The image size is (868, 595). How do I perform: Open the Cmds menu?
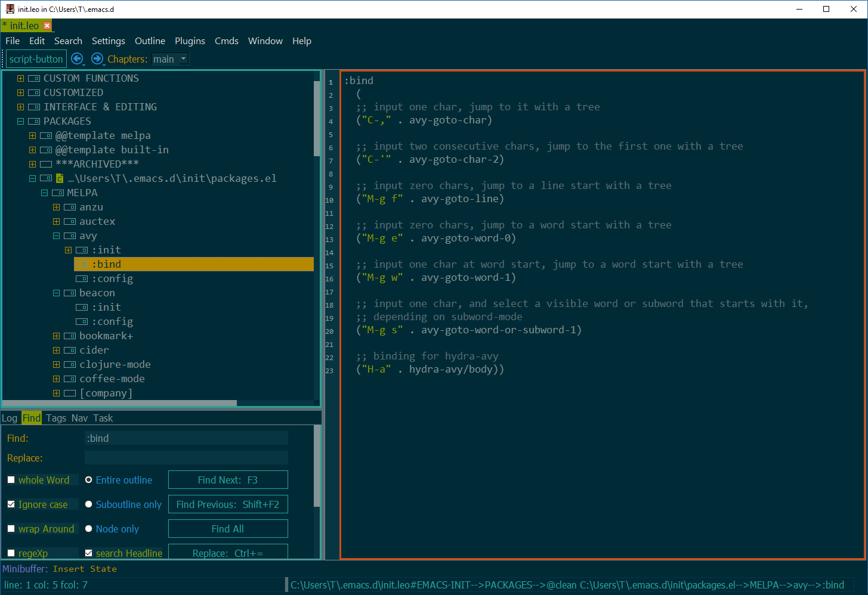[227, 41]
